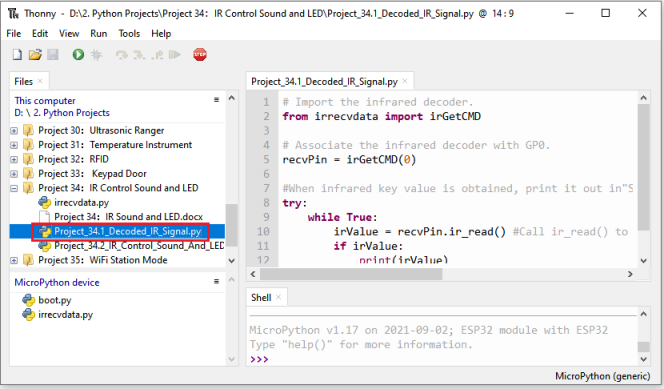Click the MicroPython device heading

click(57, 282)
